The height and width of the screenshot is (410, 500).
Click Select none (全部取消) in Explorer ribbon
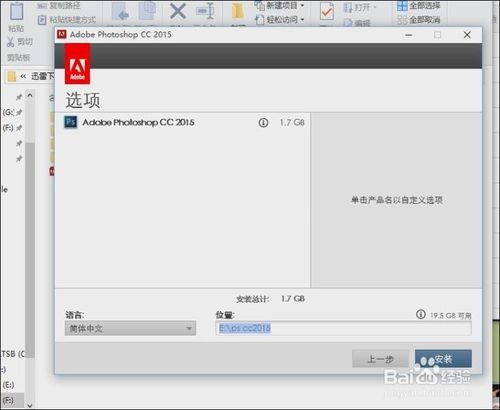click(419, 20)
